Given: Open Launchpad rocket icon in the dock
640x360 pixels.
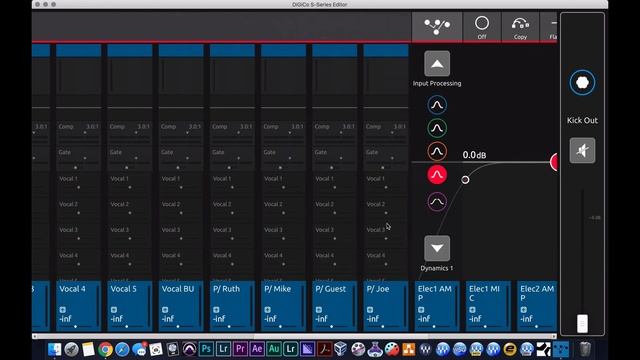Looking at the screenshot, I should [x=71, y=349].
